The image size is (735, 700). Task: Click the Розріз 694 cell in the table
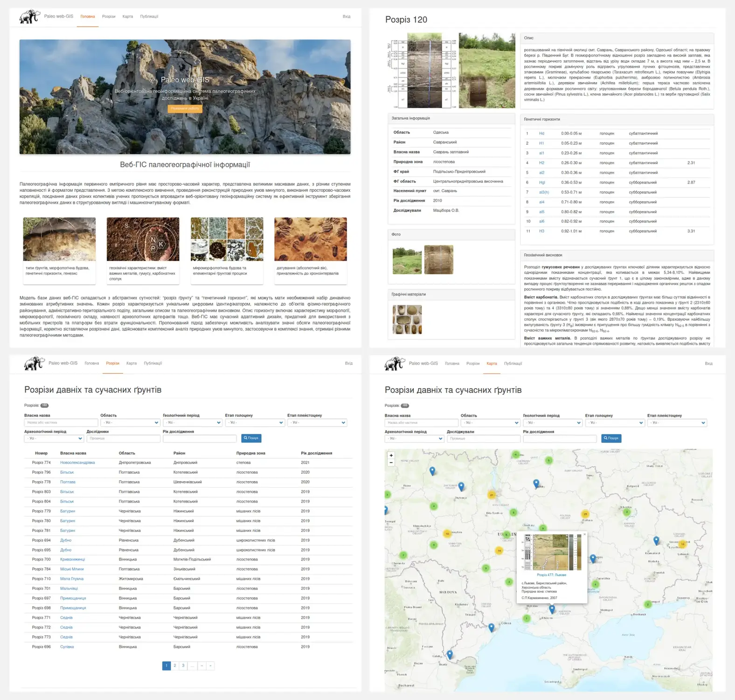point(41,540)
